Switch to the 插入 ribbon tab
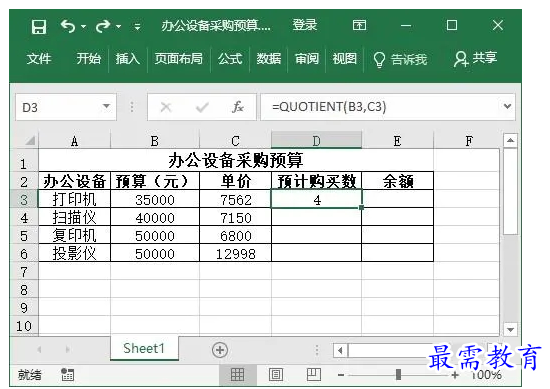This screenshot has height=389, width=550. pyautogui.click(x=128, y=58)
